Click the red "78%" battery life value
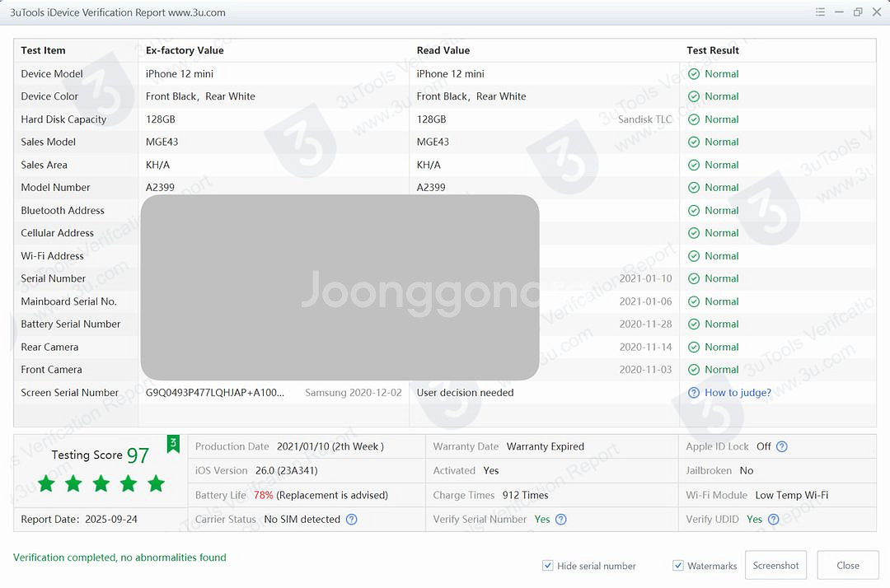Image resolution: width=890 pixels, height=588 pixels. tap(264, 495)
